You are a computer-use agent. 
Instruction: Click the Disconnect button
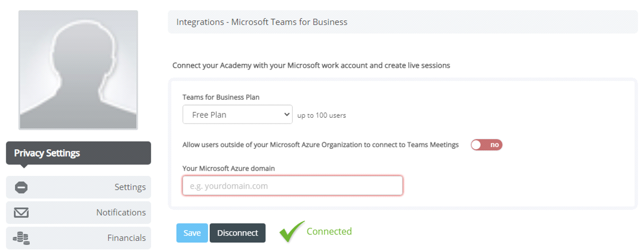coord(237,233)
